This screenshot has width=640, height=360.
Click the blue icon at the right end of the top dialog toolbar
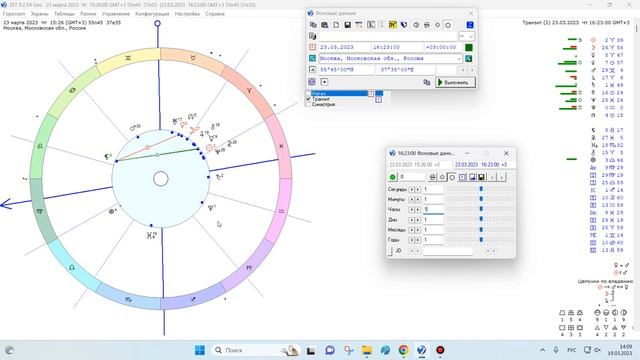(x=470, y=25)
